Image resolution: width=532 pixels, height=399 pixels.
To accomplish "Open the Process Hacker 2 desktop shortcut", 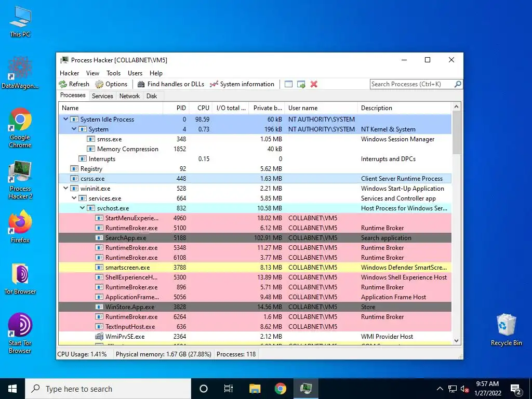I will 20,180.
